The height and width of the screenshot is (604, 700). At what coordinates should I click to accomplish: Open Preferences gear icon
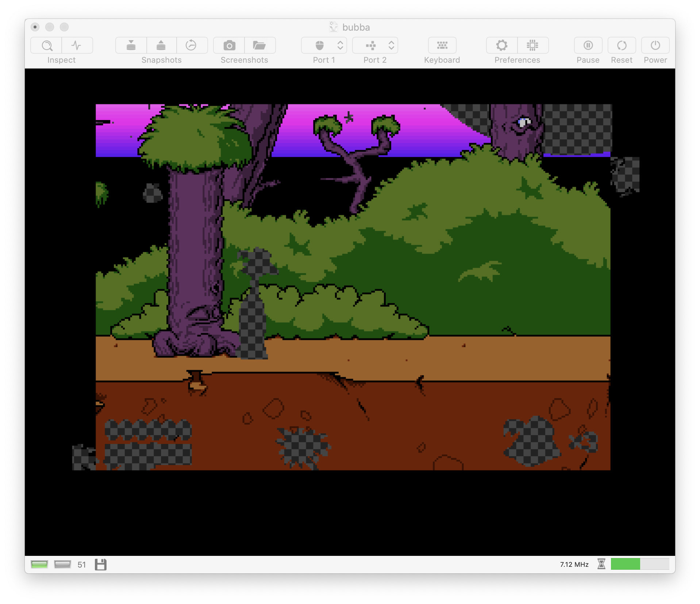[502, 46]
